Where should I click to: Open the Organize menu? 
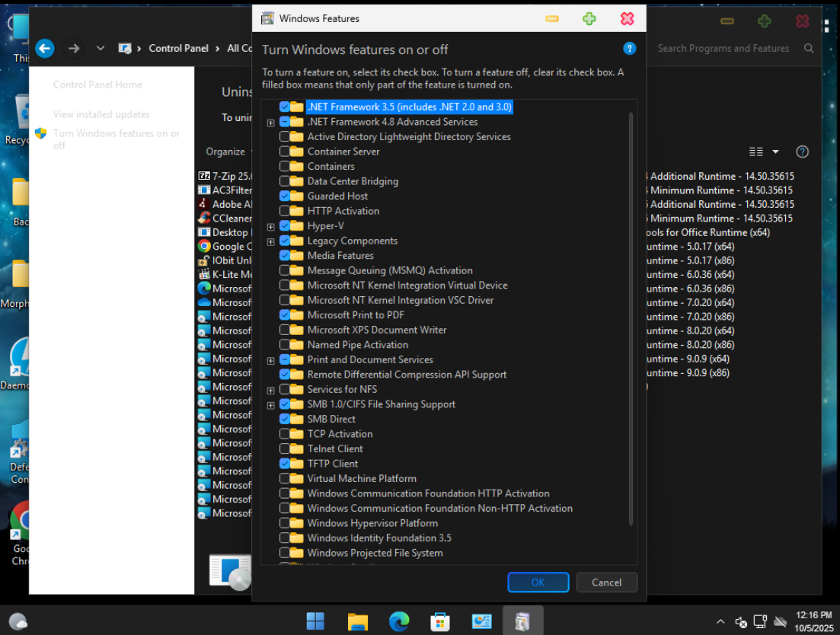225,152
